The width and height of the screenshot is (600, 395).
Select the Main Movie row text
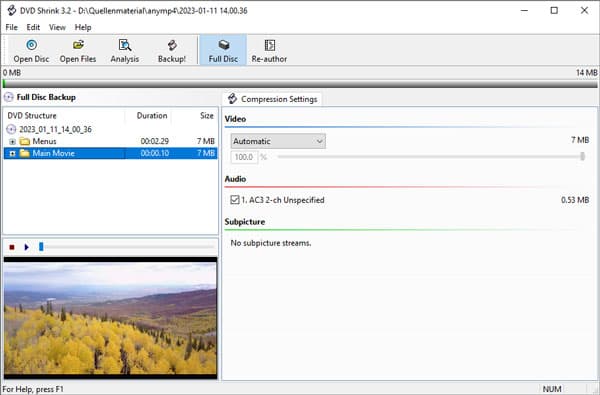point(54,153)
